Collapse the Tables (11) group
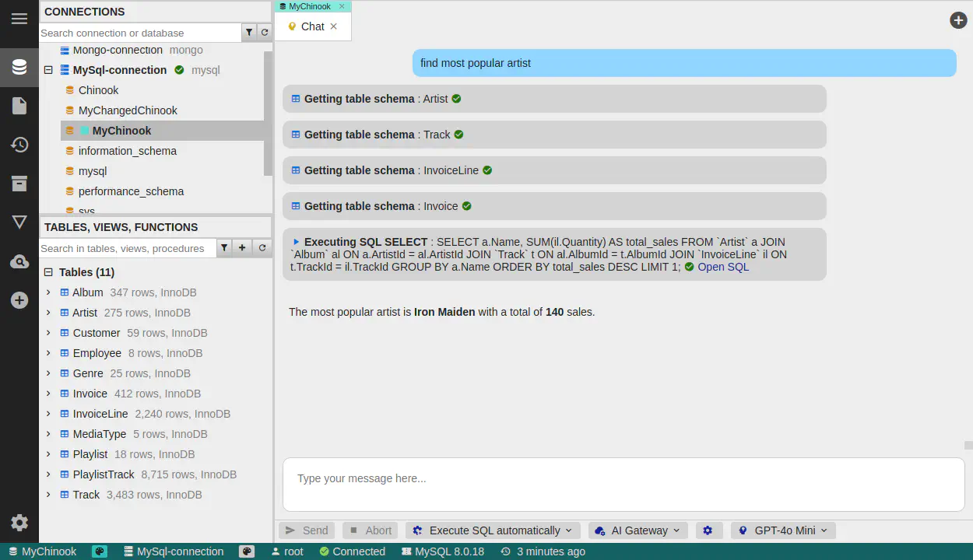This screenshot has height=560, width=973. (x=48, y=272)
